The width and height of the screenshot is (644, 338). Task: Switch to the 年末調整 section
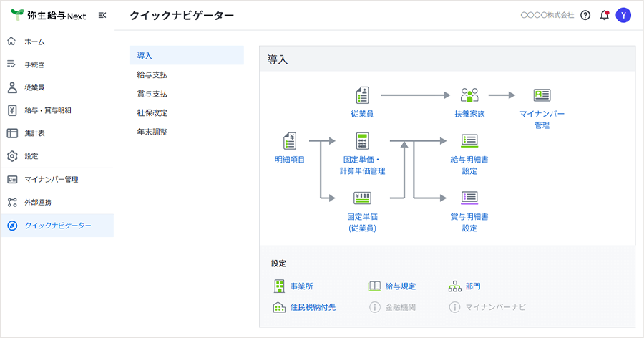(x=152, y=132)
